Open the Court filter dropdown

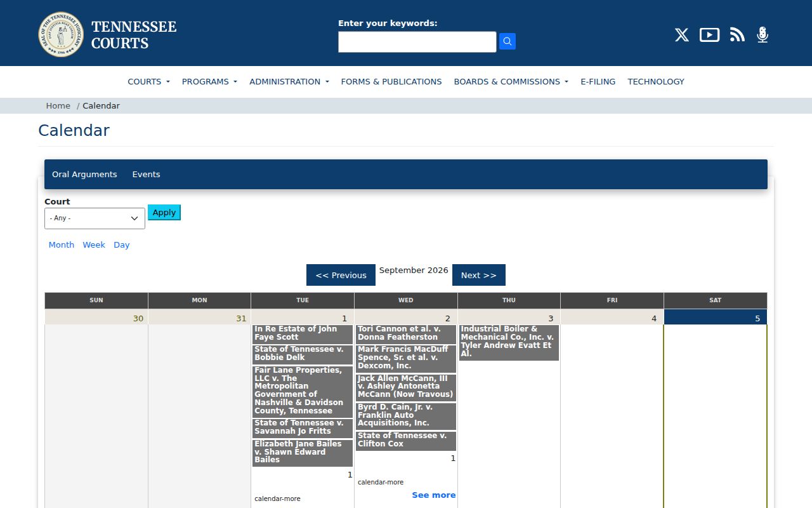95,218
